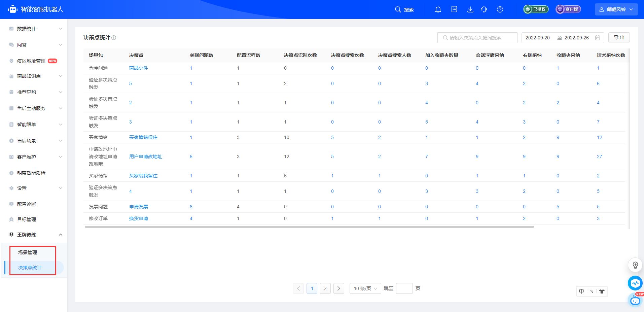This screenshot has width=644, height=312.
Task: Click 话术采纳次数 value 27
Action: click(600, 157)
